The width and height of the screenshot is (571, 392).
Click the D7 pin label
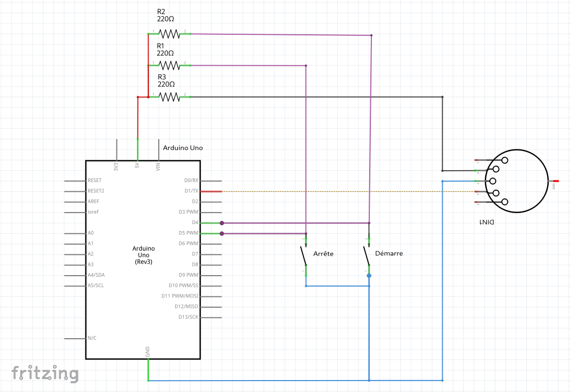pos(195,254)
